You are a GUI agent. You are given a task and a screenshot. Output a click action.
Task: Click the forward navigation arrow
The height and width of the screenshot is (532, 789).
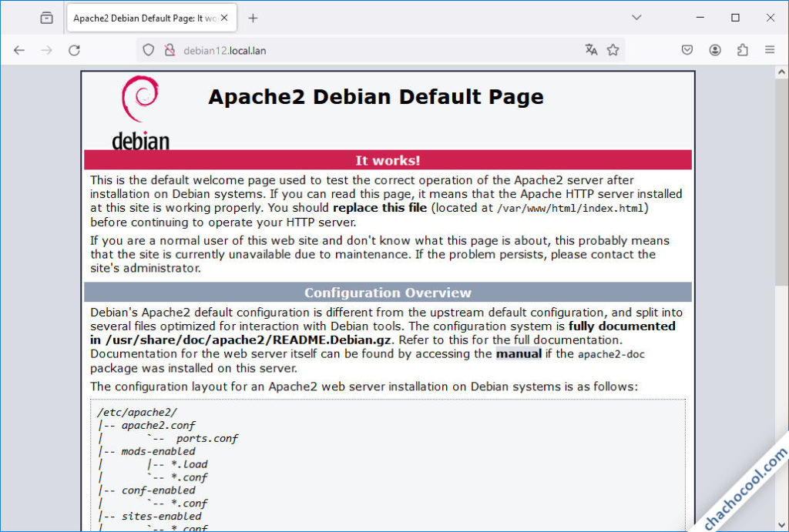(x=46, y=49)
